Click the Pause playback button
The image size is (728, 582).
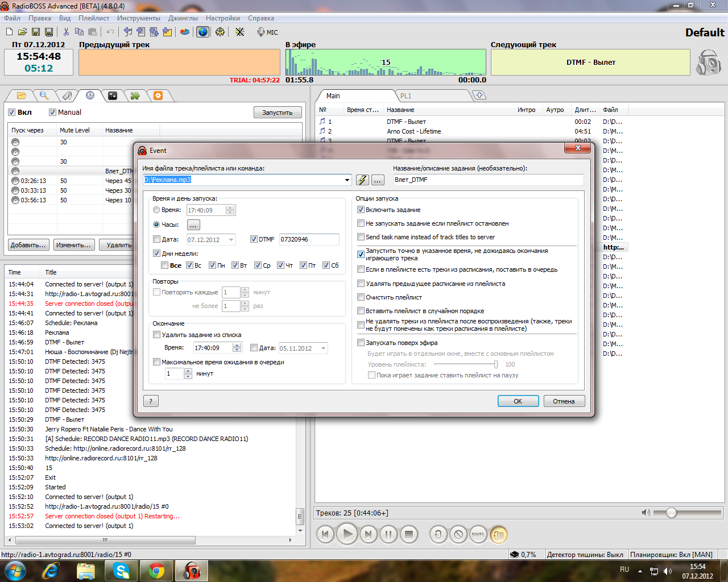(388, 534)
